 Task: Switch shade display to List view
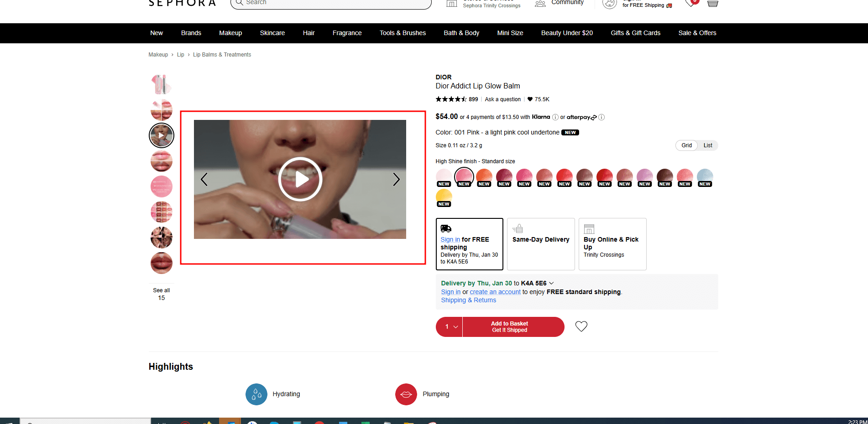click(707, 145)
